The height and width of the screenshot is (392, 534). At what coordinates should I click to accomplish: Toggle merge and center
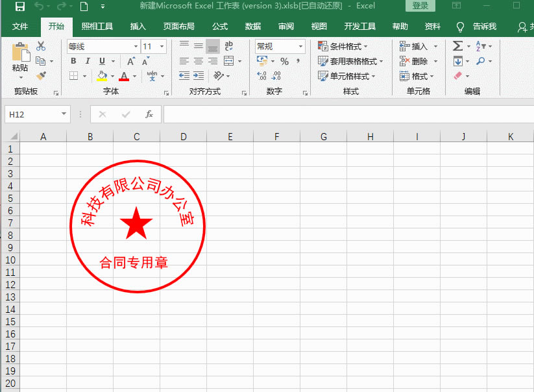coord(228,60)
